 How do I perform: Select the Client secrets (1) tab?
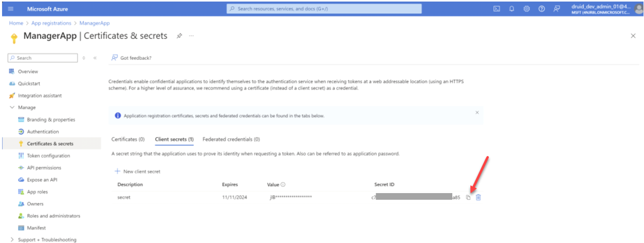click(174, 140)
